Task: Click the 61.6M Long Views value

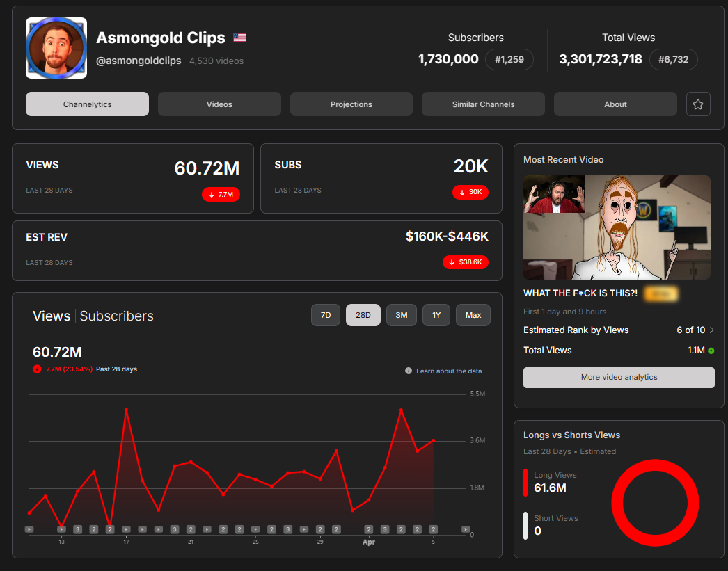Action: (x=550, y=488)
